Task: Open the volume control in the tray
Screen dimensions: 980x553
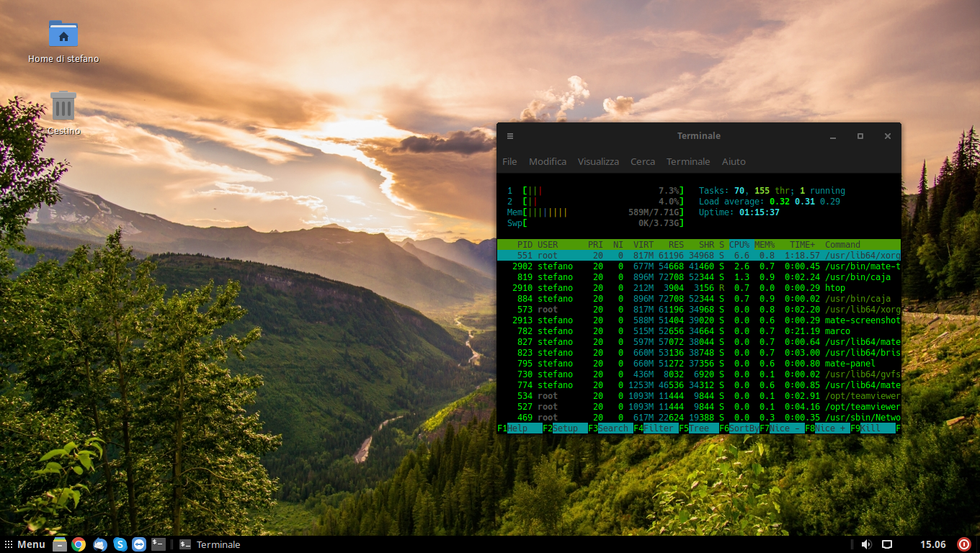Action: 867,544
